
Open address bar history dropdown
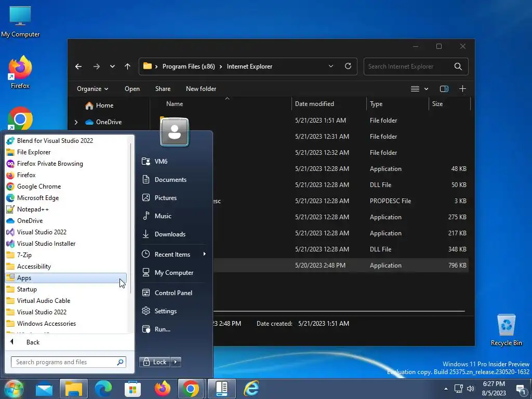[331, 66]
